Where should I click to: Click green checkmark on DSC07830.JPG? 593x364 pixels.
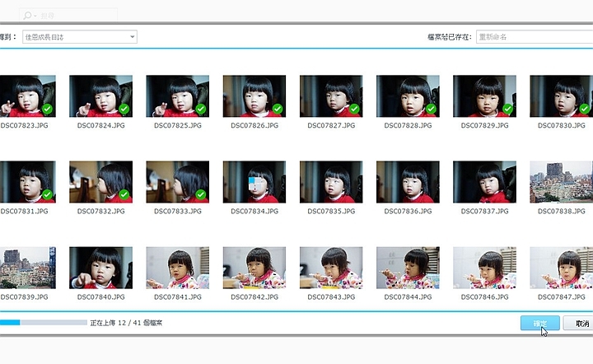tap(585, 109)
